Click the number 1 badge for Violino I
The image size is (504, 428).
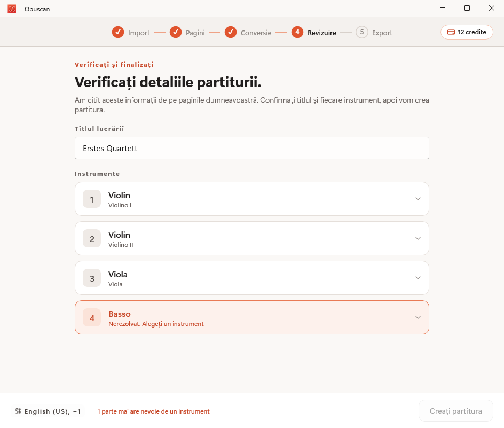tap(92, 199)
